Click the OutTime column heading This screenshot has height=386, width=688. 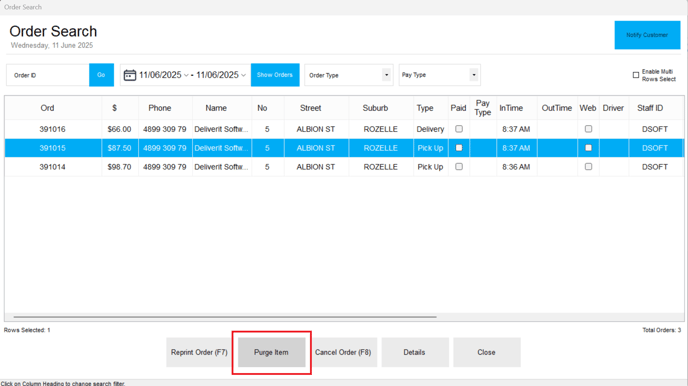[557, 108]
